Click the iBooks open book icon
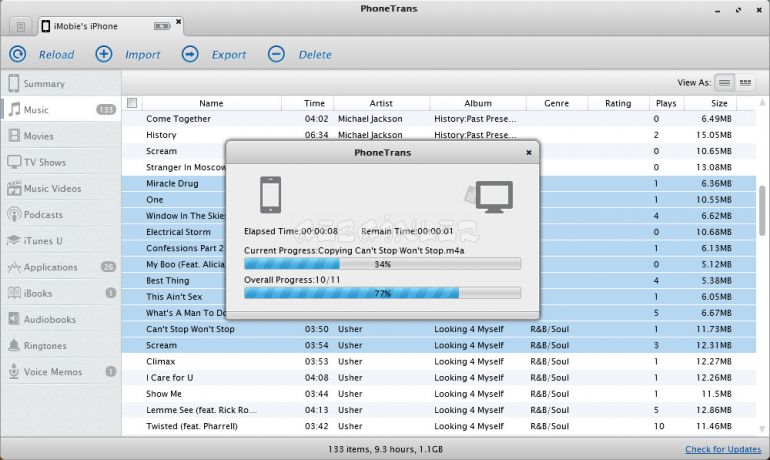 14,293
